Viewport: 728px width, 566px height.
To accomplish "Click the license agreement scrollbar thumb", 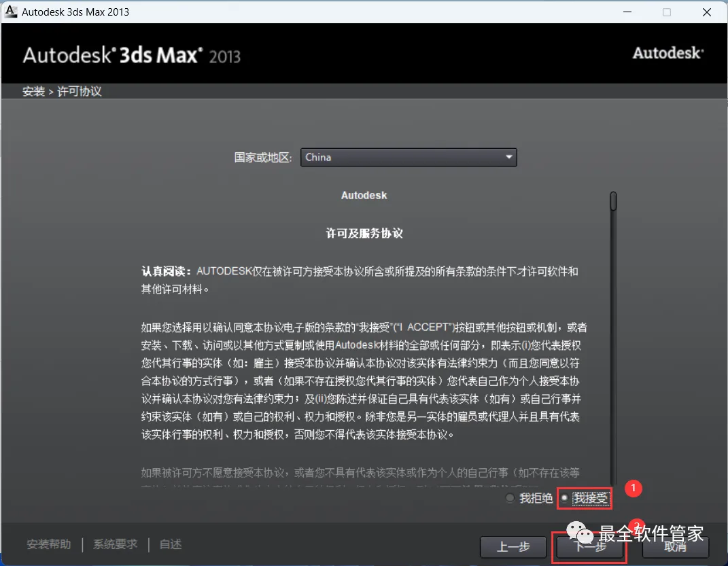I will point(613,201).
